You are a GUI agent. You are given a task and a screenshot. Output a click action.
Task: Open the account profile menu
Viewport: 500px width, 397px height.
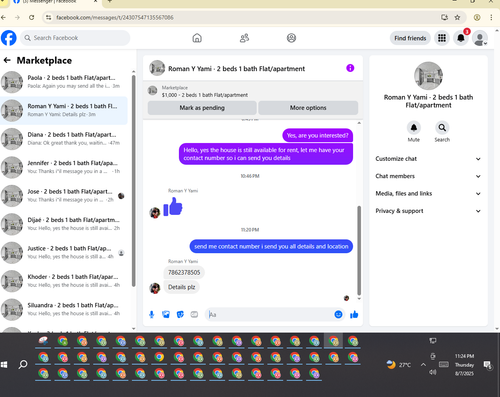[480, 38]
